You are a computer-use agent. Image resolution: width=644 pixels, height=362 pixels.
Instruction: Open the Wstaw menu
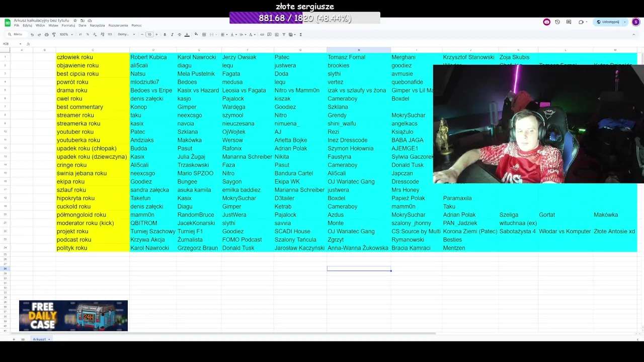tap(53, 26)
